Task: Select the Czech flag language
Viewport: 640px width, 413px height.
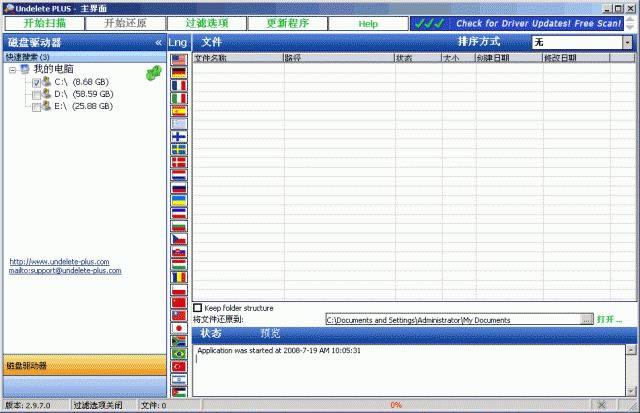Action: click(x=179, y=239)
